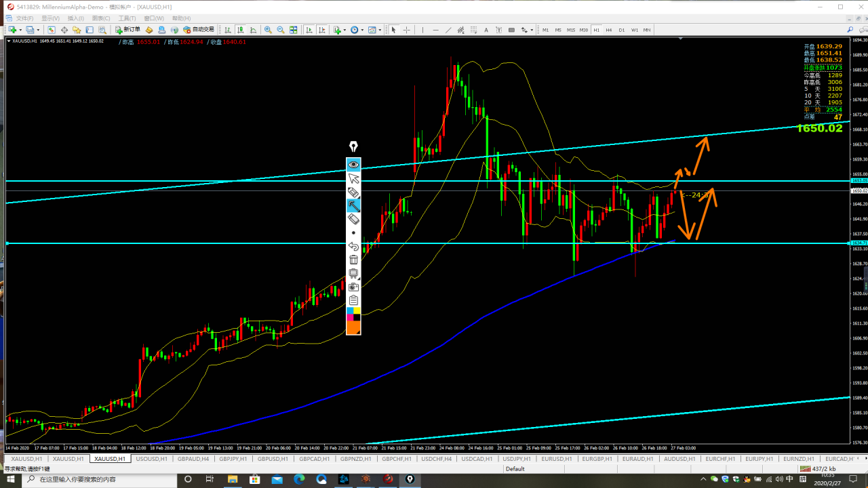868x488 pixels.
Task: Tile chart windows with the grid icon
Action: [294, 30]
